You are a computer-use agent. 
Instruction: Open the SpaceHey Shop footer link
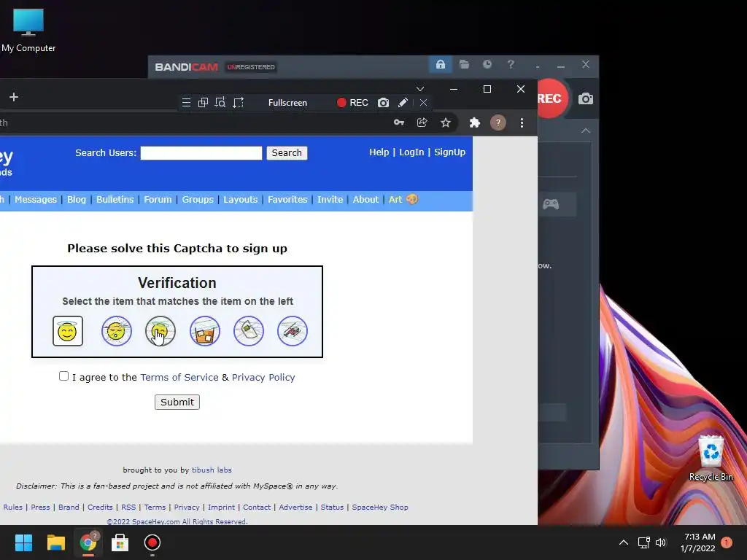[x=380, y=507]
